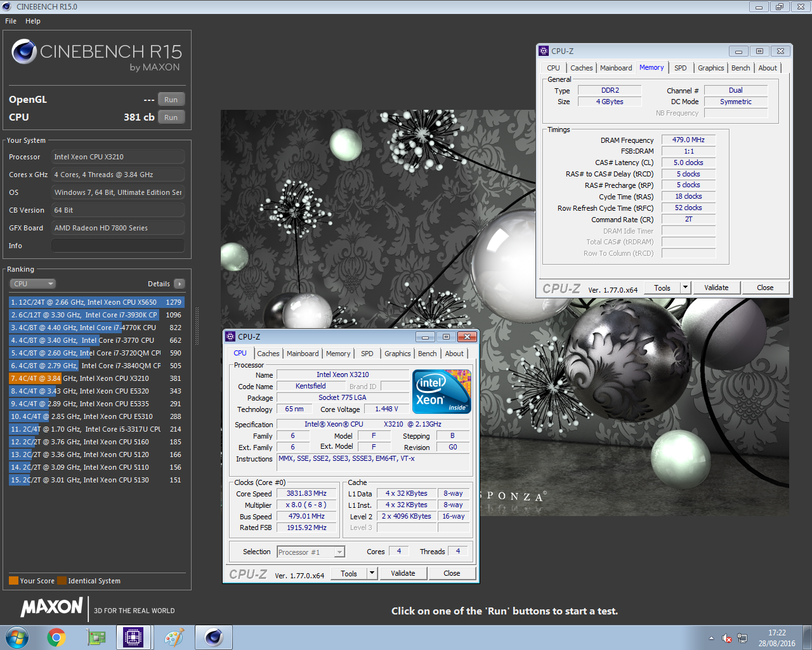Image resolution: width=812 pixels, height=650 pixels.
Task: Expand Tools dropdown arrow in Memory window
Action: (685, 288)
